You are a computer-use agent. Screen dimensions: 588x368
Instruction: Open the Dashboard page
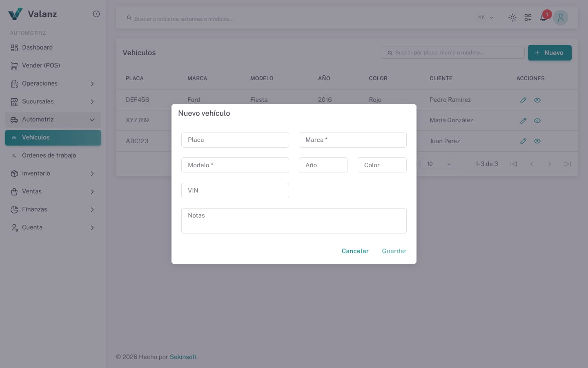pyautogui.click(x=53, y=47)
